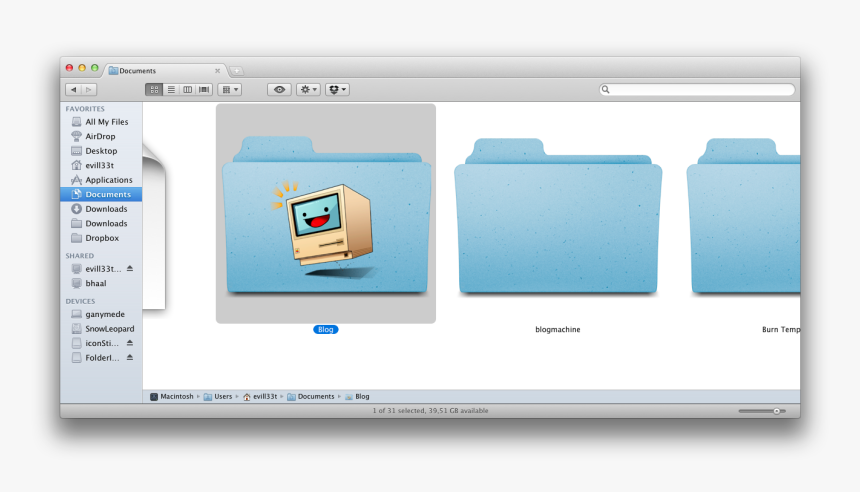Viewport: 860px width, 492px height.
Task: Click the ganymede computer icon
Action: point(76,314)
